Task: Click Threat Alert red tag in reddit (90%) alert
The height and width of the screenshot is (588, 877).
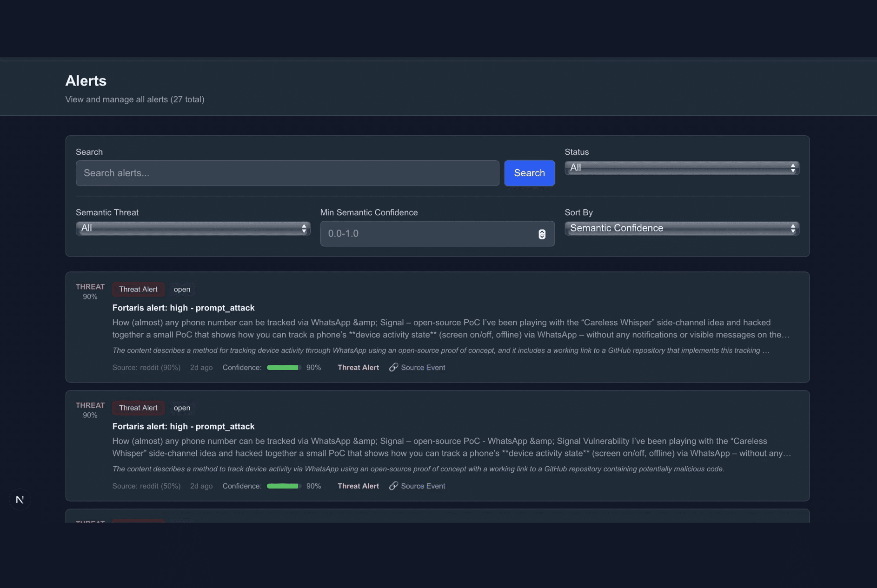Action: 138,289
